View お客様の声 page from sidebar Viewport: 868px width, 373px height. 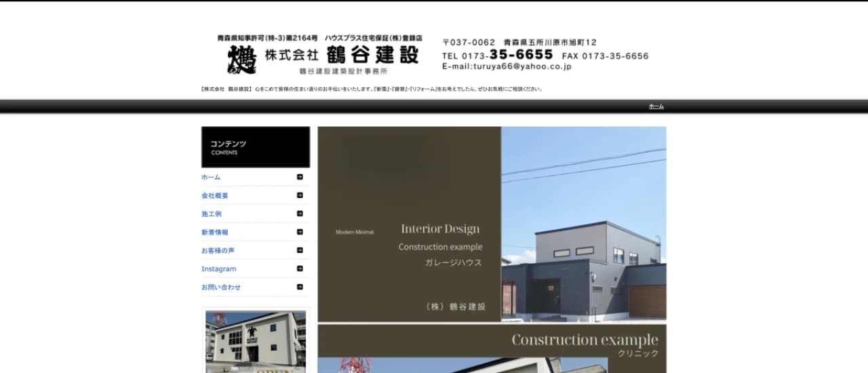(x=218, y=250)
